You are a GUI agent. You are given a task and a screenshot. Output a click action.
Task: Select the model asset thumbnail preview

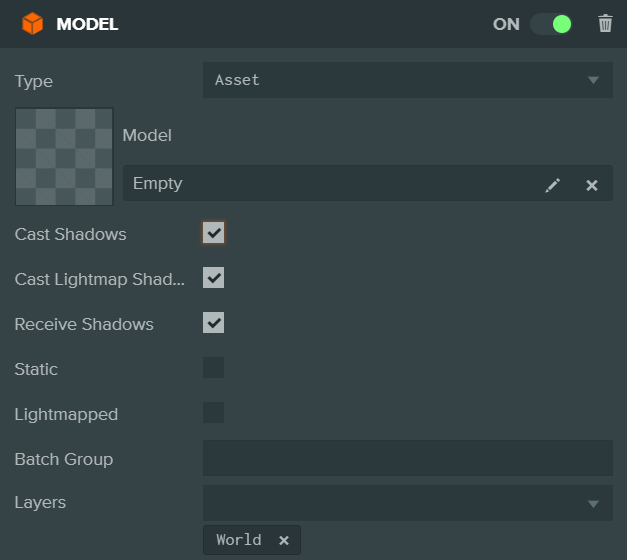tap(64, 156)
